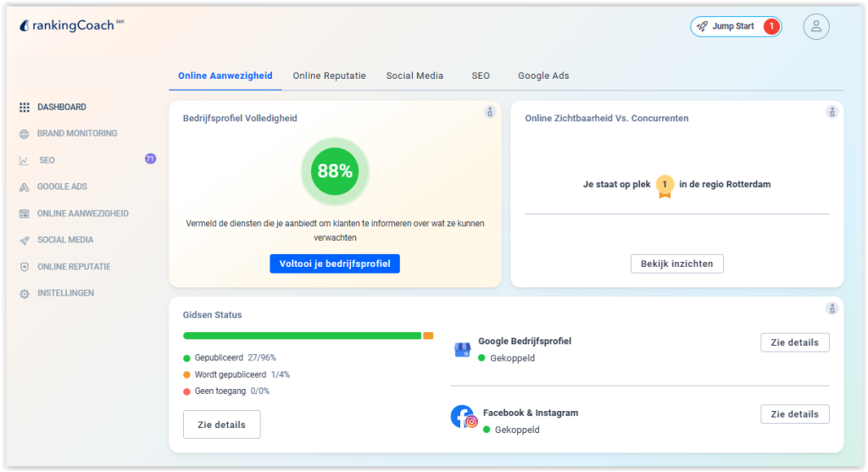This screenshot has width=868, height=472.
Task: Click the Google Ads sidebar icon
Action: 25,187
